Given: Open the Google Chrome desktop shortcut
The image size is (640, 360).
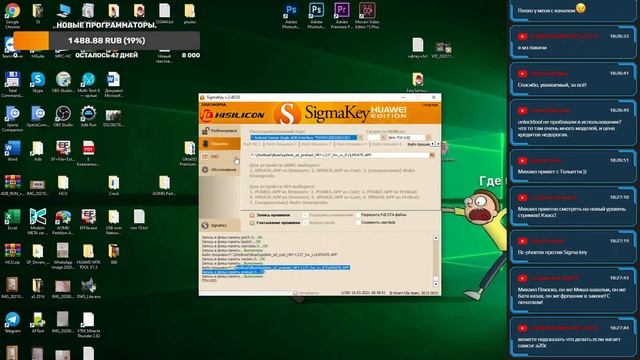Looking at the screenshot, I should (12, 15).
